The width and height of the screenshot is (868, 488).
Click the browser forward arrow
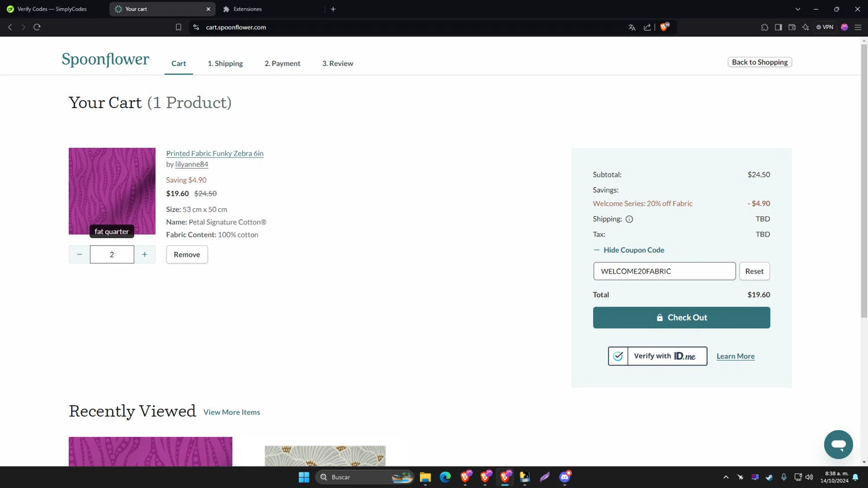[x=23, y=27]
